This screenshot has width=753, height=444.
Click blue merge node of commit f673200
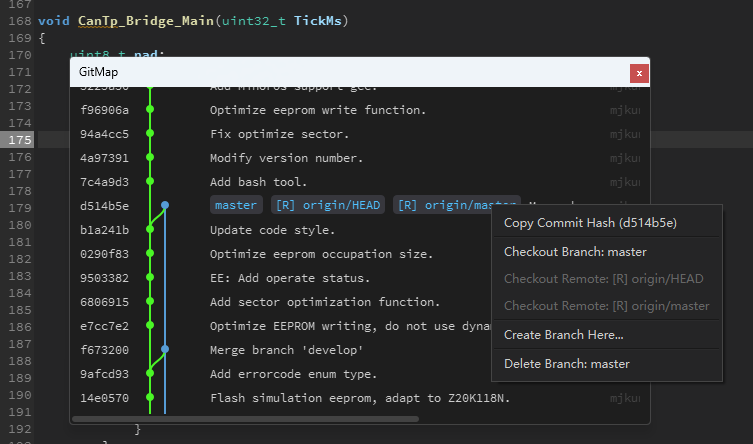click(165, 349)
